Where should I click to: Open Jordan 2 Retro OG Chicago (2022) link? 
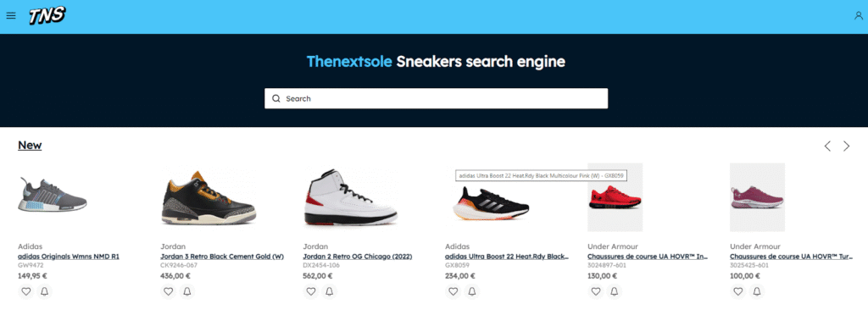point(358,257)
